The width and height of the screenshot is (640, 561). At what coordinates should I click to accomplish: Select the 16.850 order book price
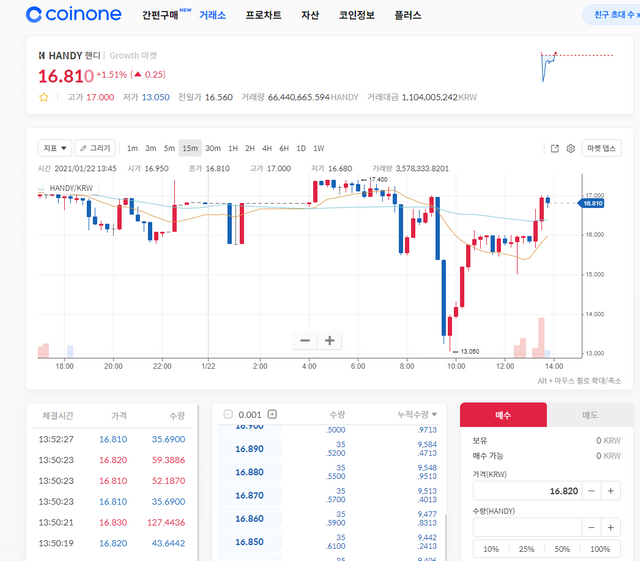(x=249, y=542)
